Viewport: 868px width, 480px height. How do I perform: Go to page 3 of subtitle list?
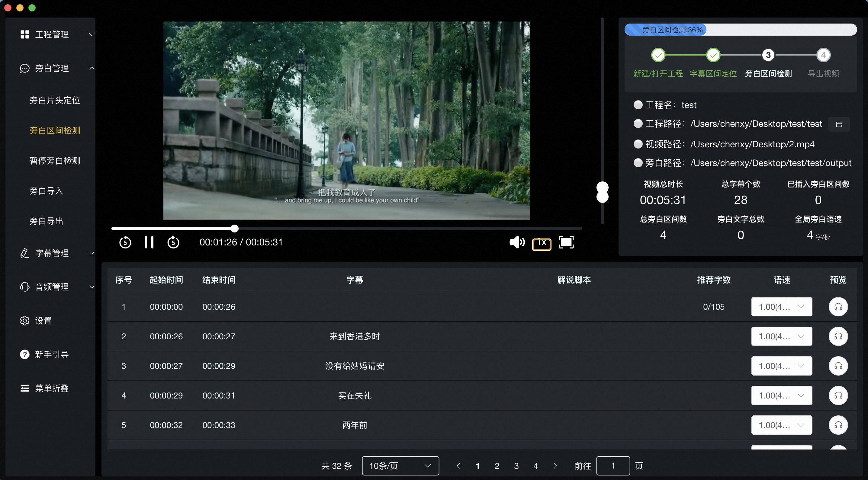516,466
